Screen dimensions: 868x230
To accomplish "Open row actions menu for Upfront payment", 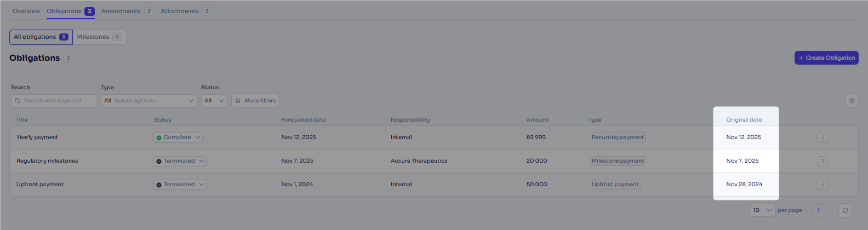I will pos(823,185).
